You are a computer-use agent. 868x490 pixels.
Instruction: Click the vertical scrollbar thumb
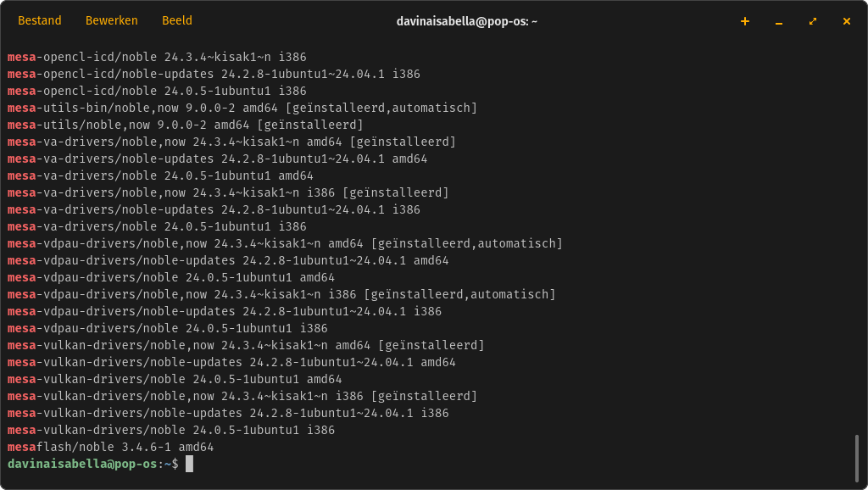857,459
